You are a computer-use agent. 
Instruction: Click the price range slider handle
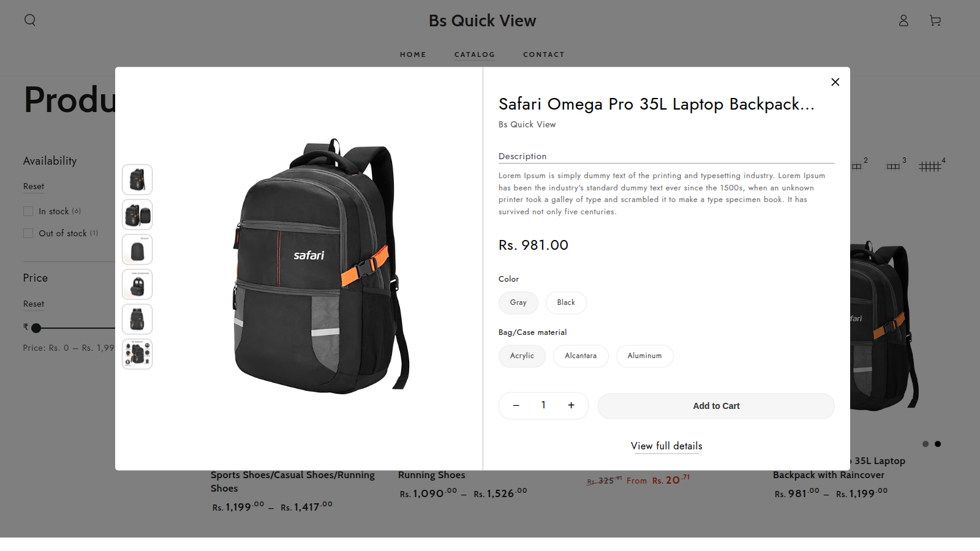[x=36, y=328]
